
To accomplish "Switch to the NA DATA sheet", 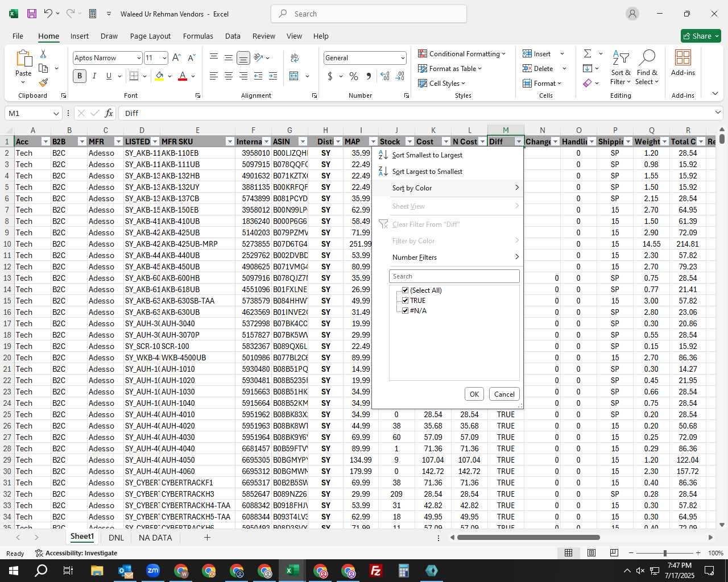I will pyautogui.click(x=155, y=537).
